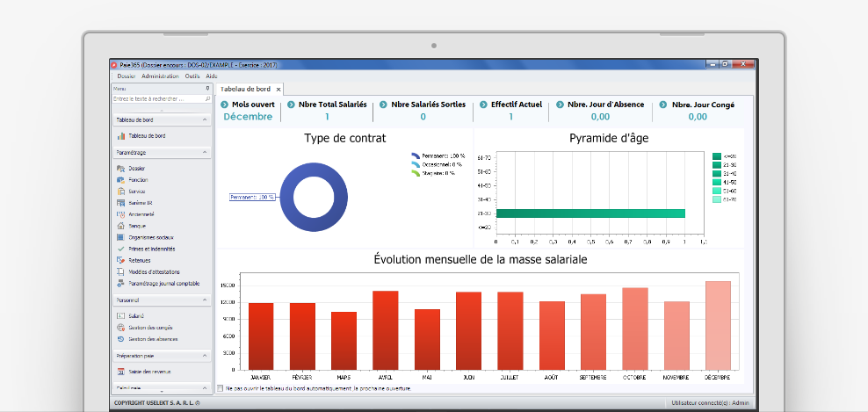Collapse the Tableau de bord sidebar group

[x=205, y=119]
